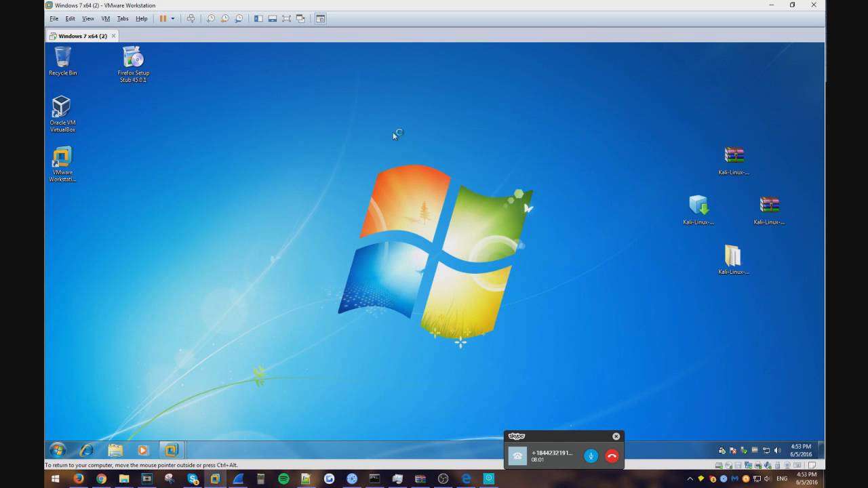Enter Unity mode from the toolbar
This screenshot has height=488, width=868.
click(300, 18)
